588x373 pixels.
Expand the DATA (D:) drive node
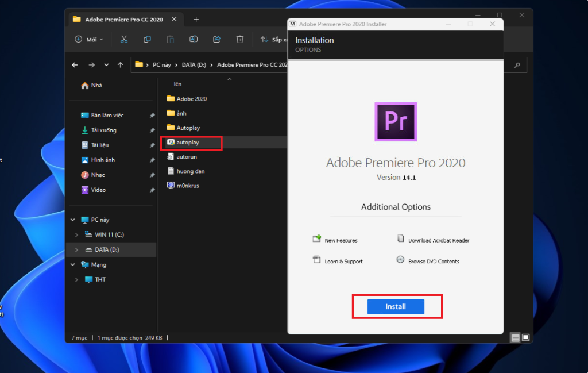tap(76, 250)
